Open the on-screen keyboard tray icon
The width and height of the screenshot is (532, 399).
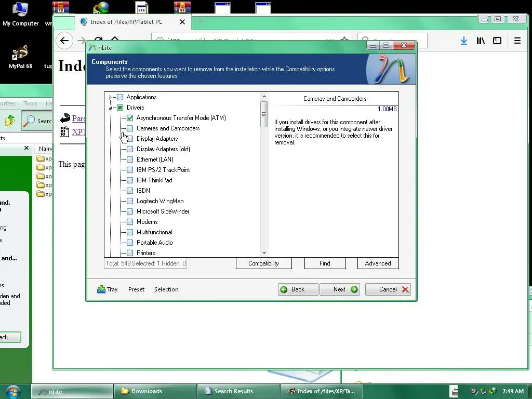coord(454,391)
